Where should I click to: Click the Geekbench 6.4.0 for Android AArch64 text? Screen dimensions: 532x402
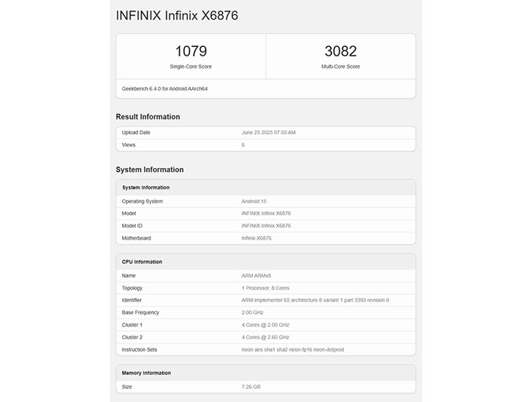pos(164,88)
